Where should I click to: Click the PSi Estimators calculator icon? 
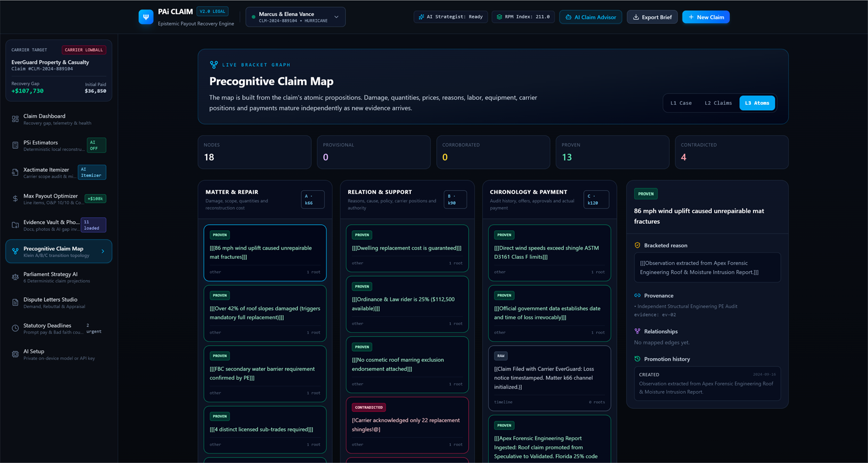(x=15, y=145)
